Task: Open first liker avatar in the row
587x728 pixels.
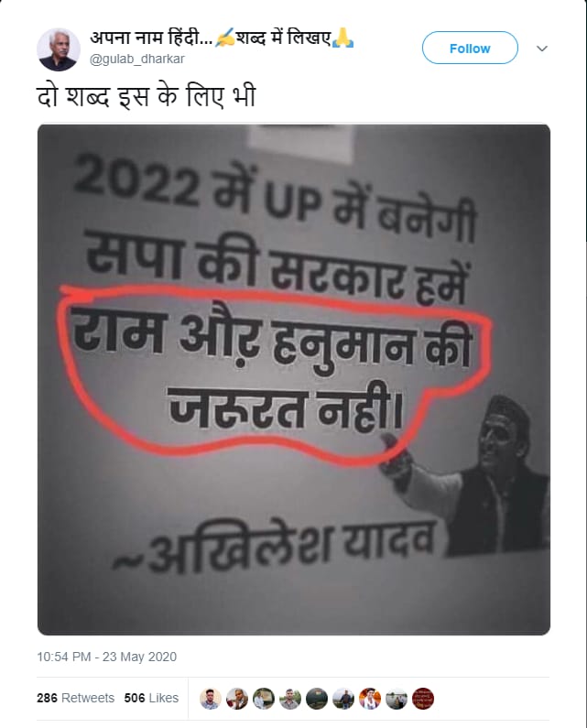Action: (x=211, y=699)
